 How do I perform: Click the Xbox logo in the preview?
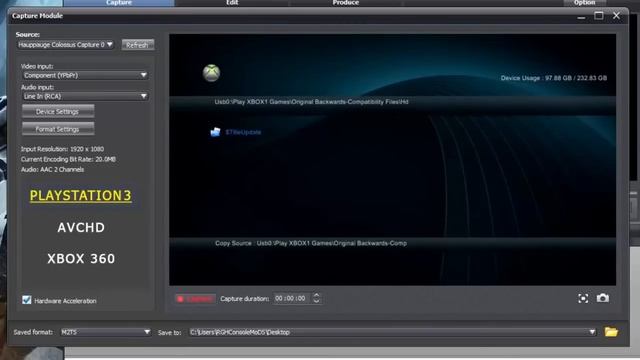pyautogui.click(x=211, y=73)
